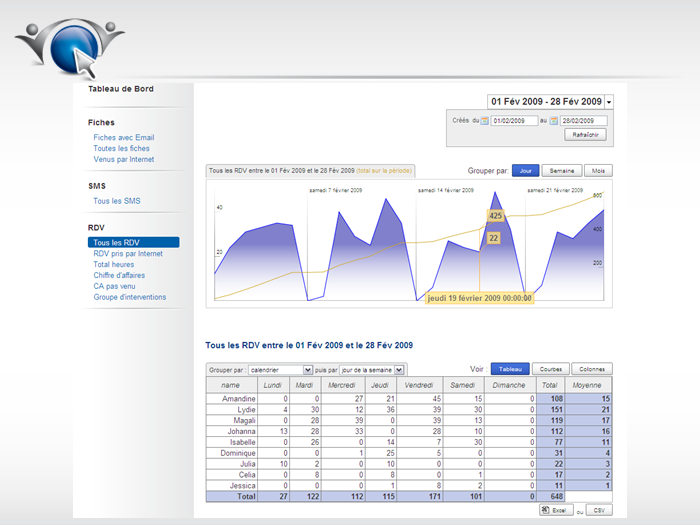700x525 pixels.
Task: Open Tous les SMS link
Action: click(x=117, y=201)
